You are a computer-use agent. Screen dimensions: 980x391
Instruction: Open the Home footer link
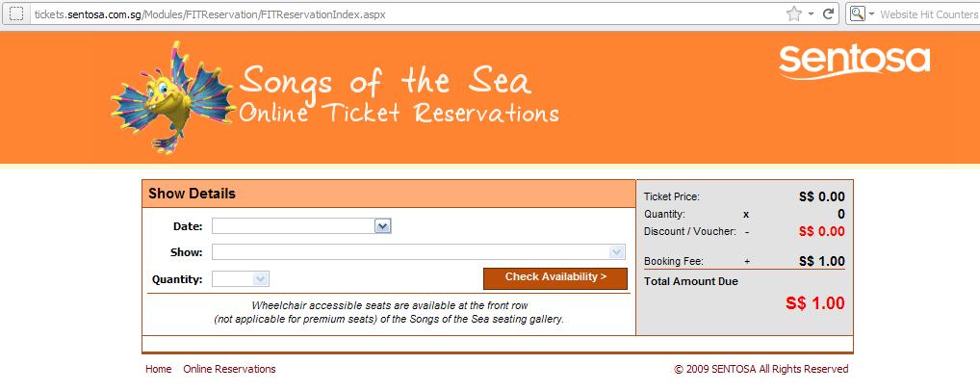pos(158,369)
